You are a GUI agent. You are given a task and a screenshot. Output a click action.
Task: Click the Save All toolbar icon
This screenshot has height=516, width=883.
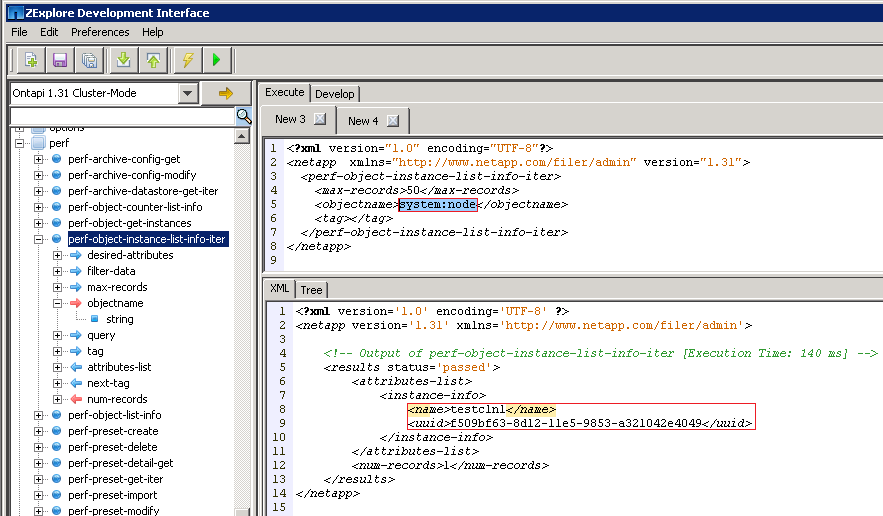point(89,60)
